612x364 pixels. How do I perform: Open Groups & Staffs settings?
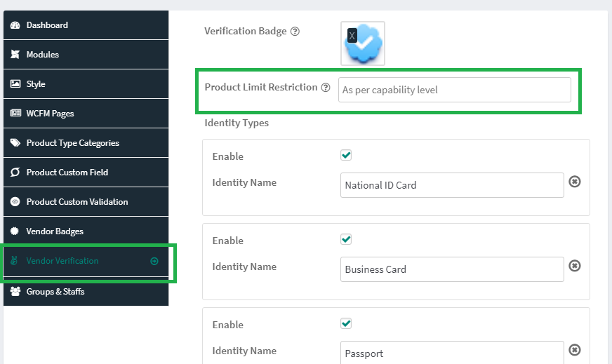pyautogui.click(x=86, y=292)
